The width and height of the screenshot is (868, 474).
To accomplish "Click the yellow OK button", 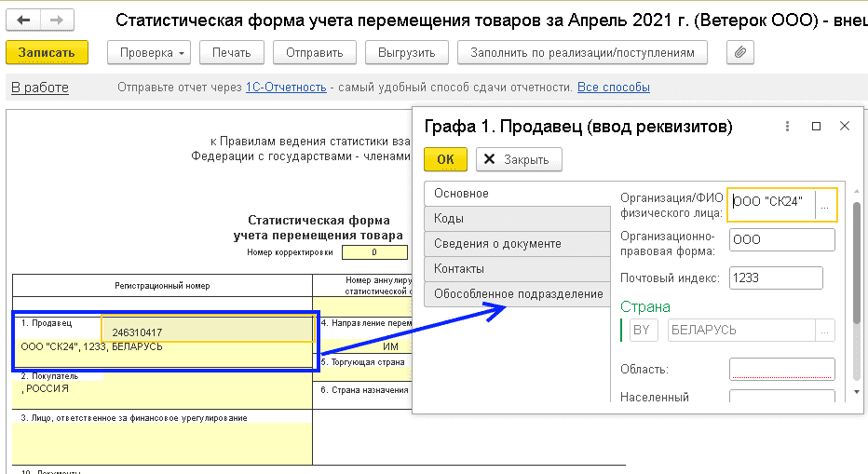I will pyautogui.click(x=445, y=159).
